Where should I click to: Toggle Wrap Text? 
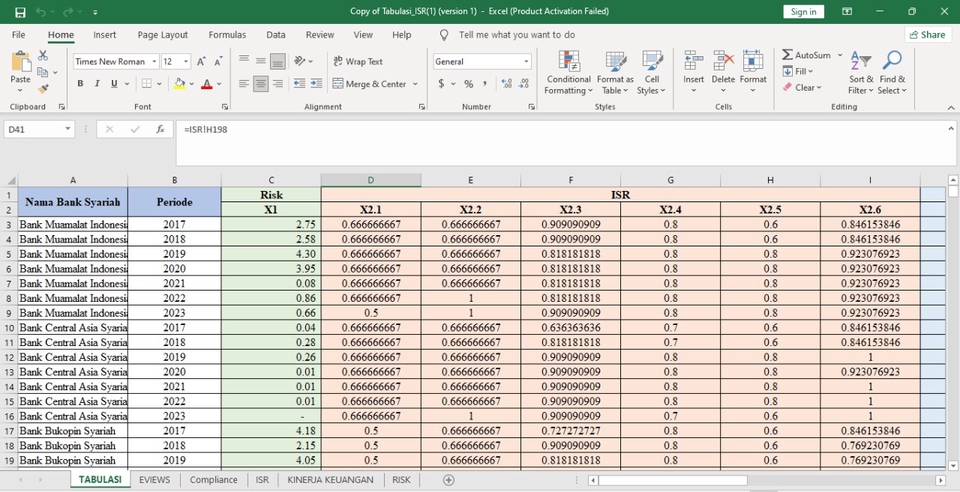pos(358,61)
